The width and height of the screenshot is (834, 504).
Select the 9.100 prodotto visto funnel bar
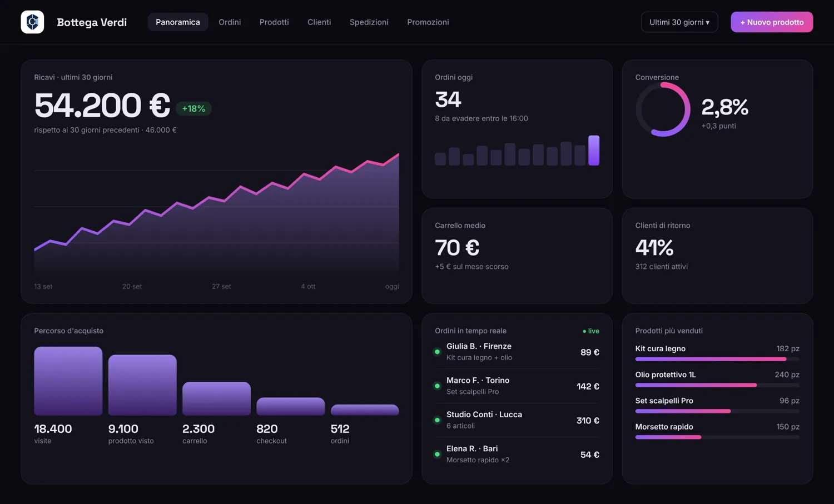142,385
